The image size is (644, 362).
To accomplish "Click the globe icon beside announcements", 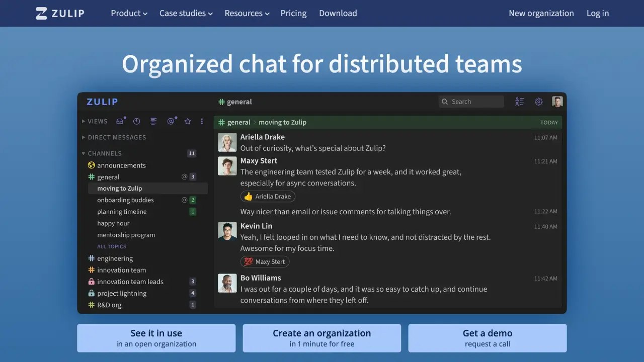I will pyautogui.click(x=91, y=165).
